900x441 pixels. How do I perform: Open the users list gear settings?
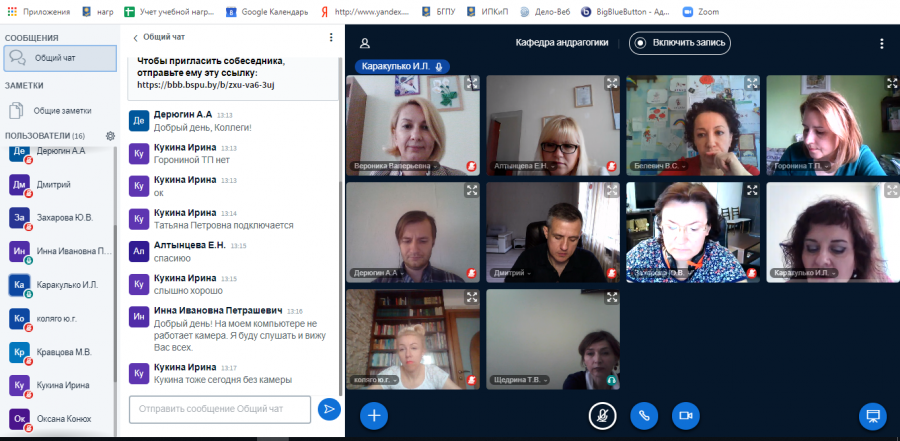point(110,136)
